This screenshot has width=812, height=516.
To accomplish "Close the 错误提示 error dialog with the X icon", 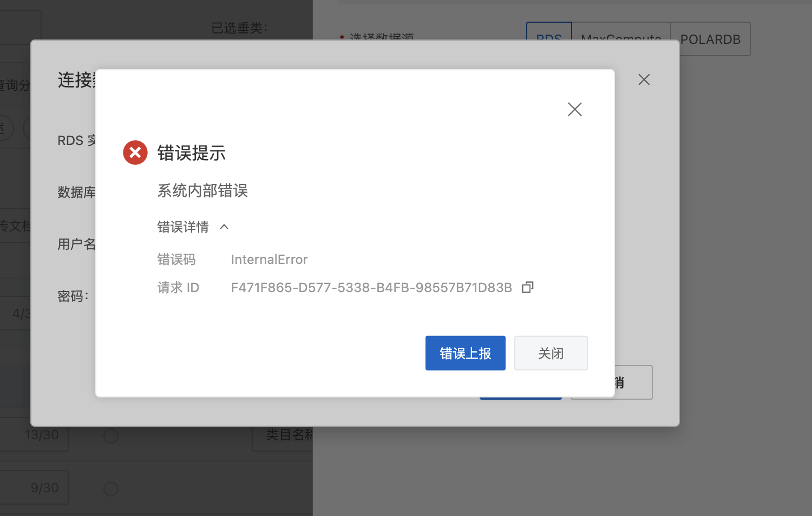I will 574,109.
